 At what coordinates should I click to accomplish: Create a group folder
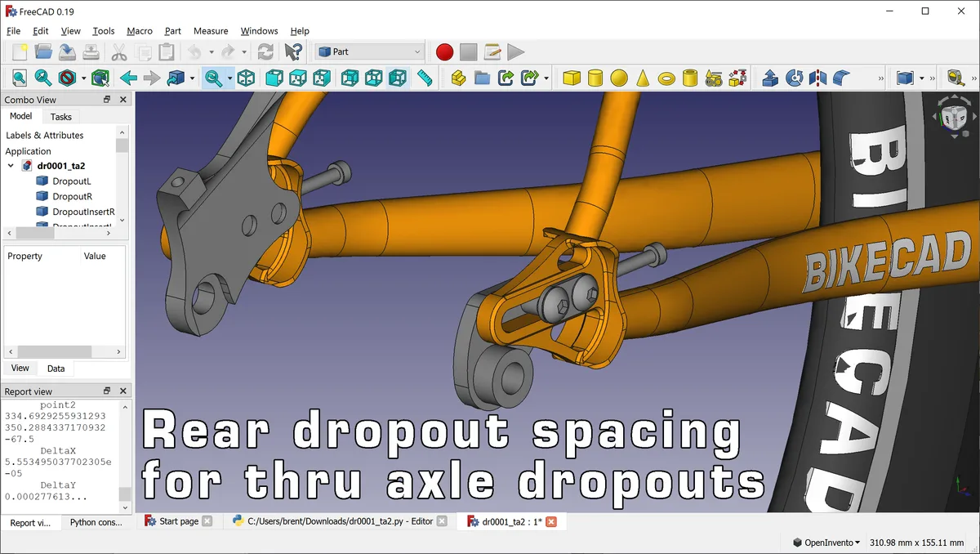[x=482, y=78]
